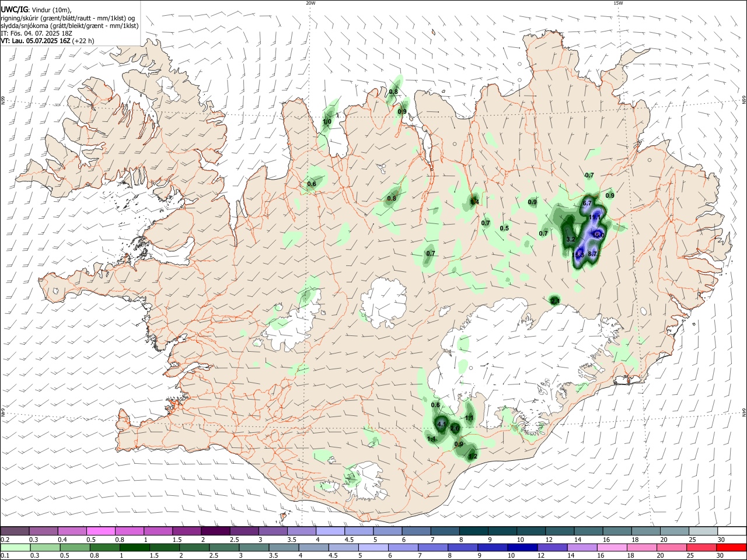Click the 8.7 precipitation value label

pos(592,253)
